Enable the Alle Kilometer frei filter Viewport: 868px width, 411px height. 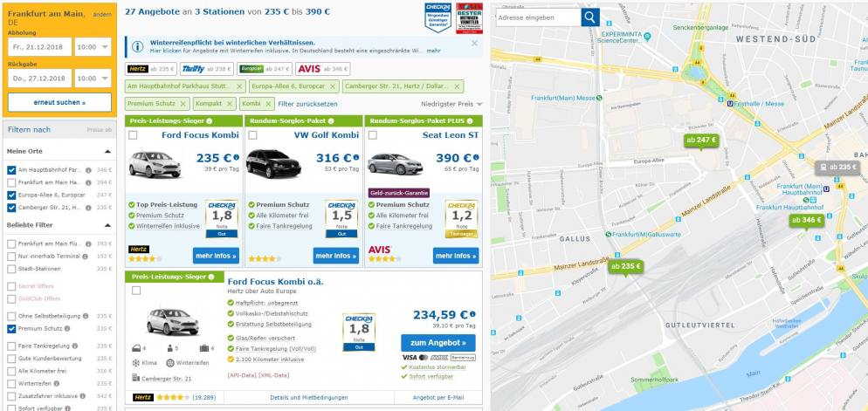(x=11, y=370)
